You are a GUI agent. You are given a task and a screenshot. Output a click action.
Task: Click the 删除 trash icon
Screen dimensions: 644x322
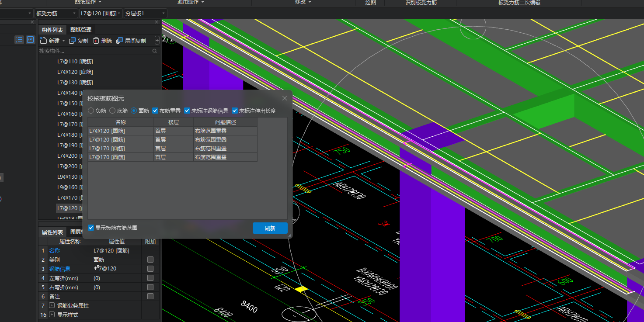(96, 41)
